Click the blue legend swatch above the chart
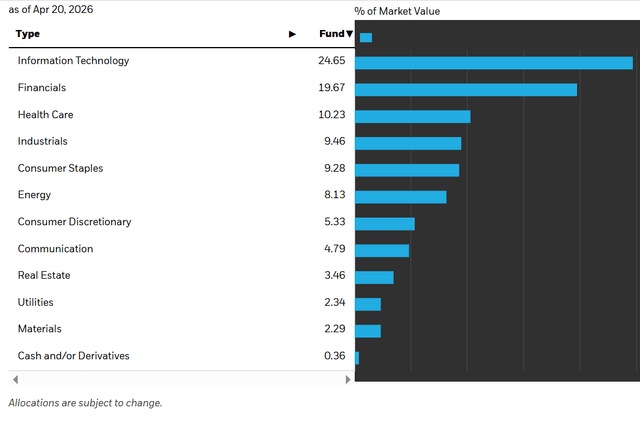Image resolution: width=640 pixels, height=434 pixels. point(365,38)
